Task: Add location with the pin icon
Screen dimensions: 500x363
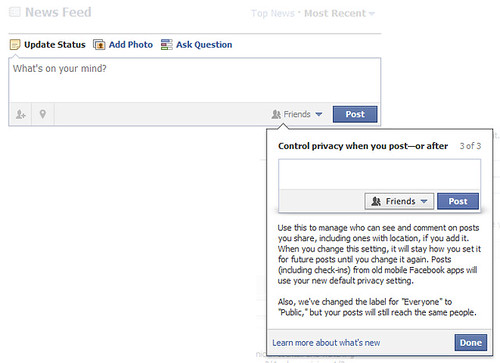Action: tap(43, 114)
